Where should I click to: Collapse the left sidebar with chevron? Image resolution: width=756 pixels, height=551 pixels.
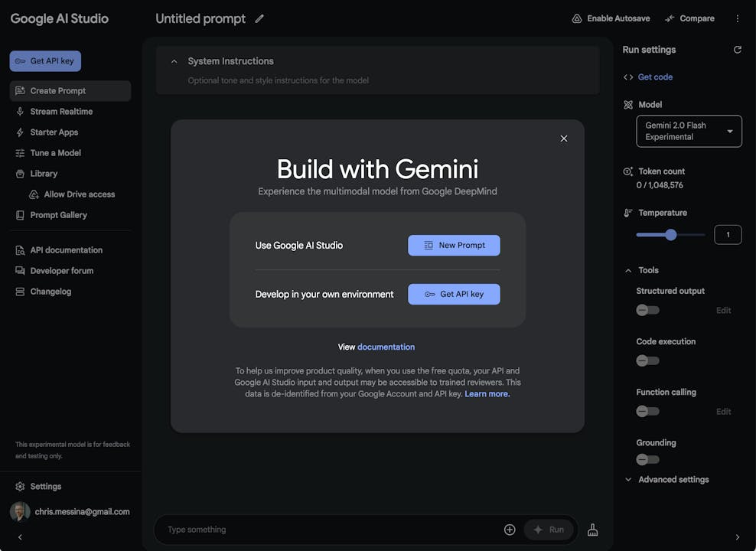pyautogui.click(x=20, y=537)
